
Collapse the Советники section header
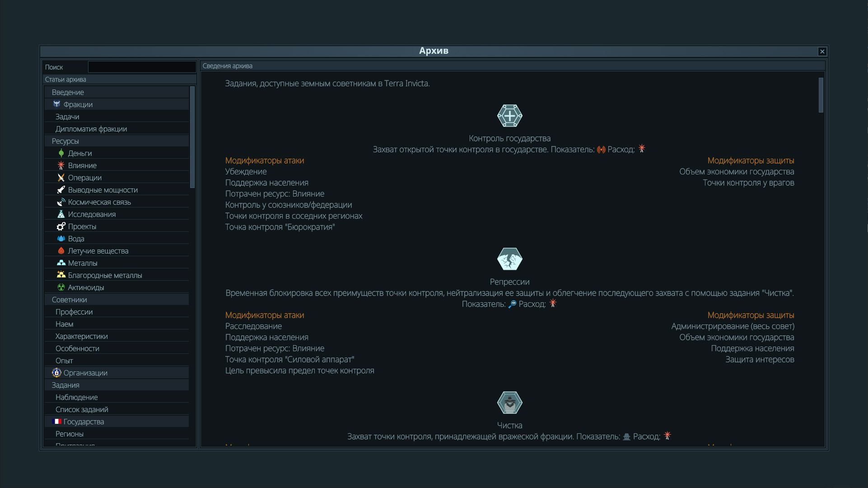click(70, 300)
